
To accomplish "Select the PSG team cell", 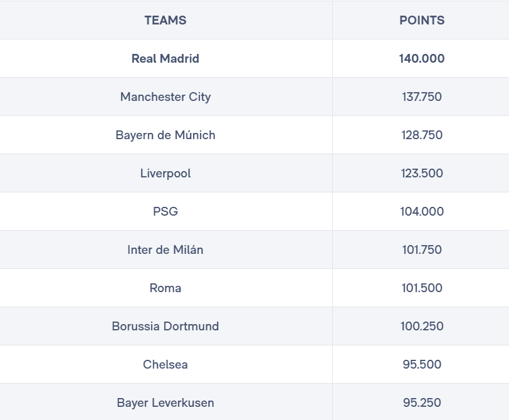I will (x=165, y=211).
